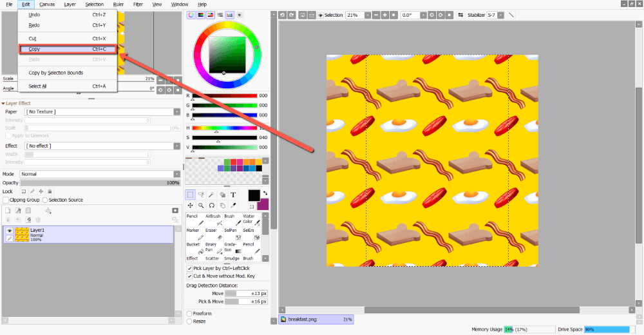Image resolution: width=644 pixels, height=335 pixels.
Task: Flip the canvas view horizontally
Action: [461, 15]
